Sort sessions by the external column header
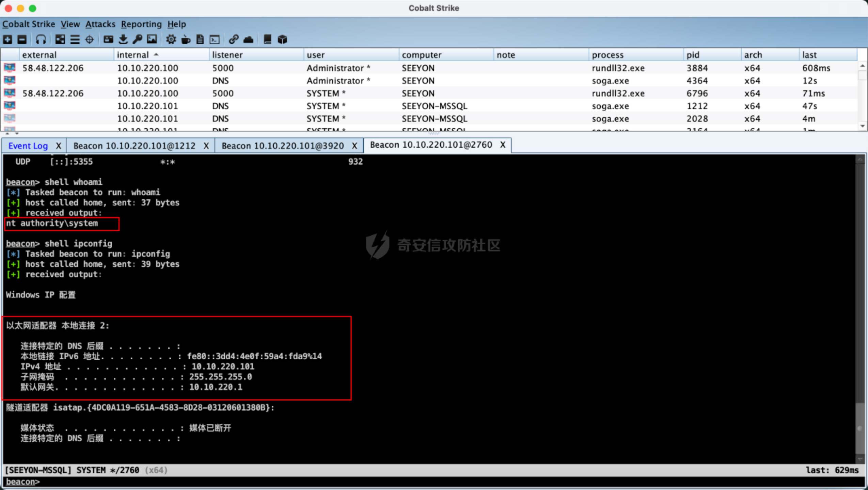 [66, 55]
